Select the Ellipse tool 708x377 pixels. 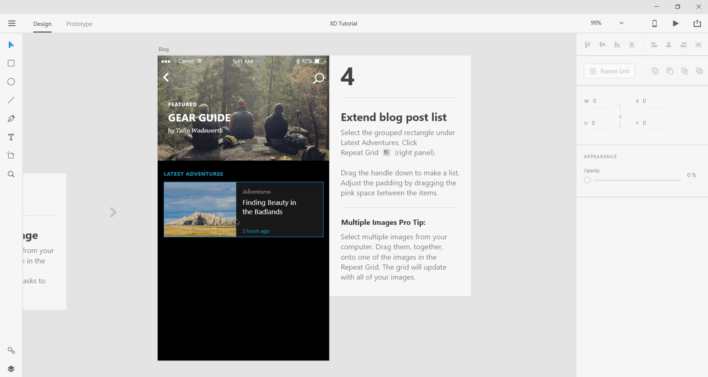[x=11, y=82]
